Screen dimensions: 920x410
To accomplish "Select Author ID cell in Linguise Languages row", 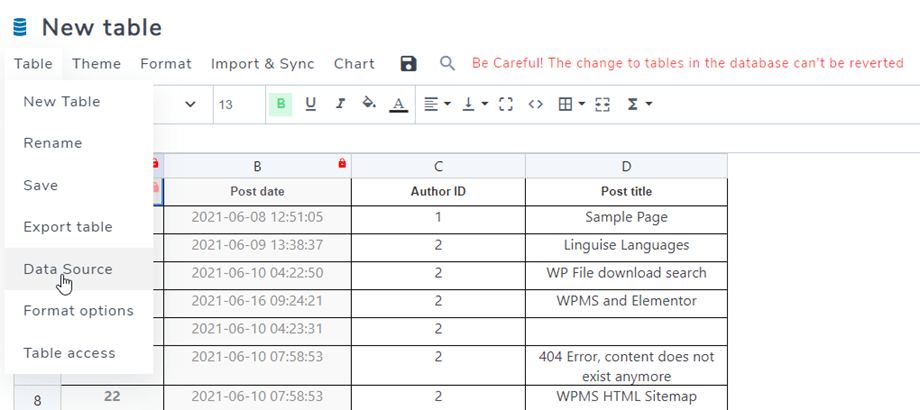I will tap(438, 247).
